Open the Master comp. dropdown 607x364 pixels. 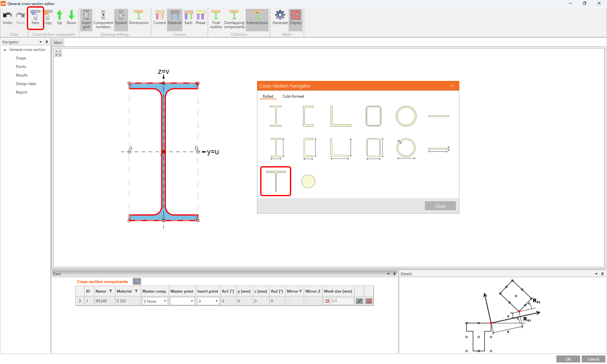(x=165, y=301)
